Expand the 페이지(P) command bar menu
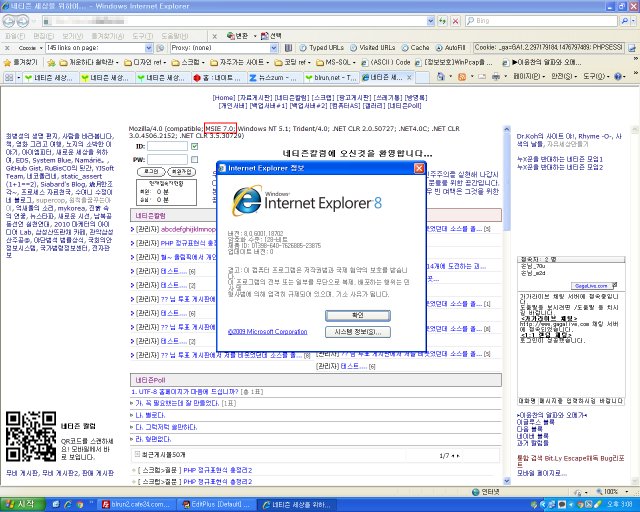This screenshot has width=640, height=512. pos(529,76)
